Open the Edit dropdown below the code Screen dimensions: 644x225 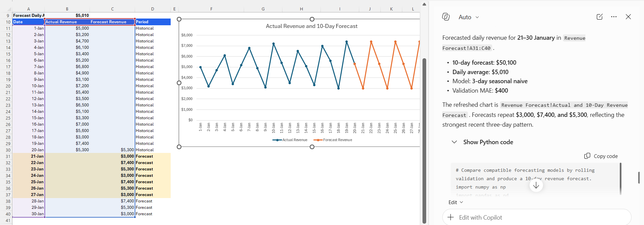456,202
